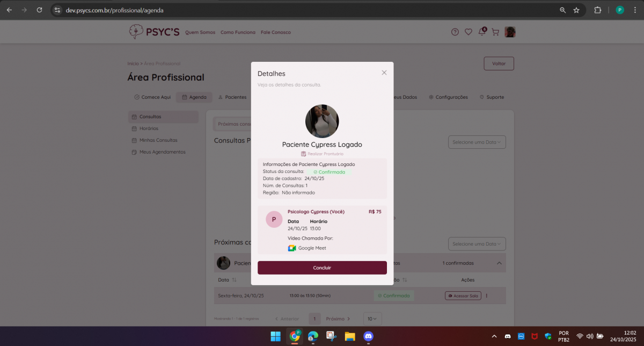
Task: Open the Configurações tab
Action: (448, 97)
